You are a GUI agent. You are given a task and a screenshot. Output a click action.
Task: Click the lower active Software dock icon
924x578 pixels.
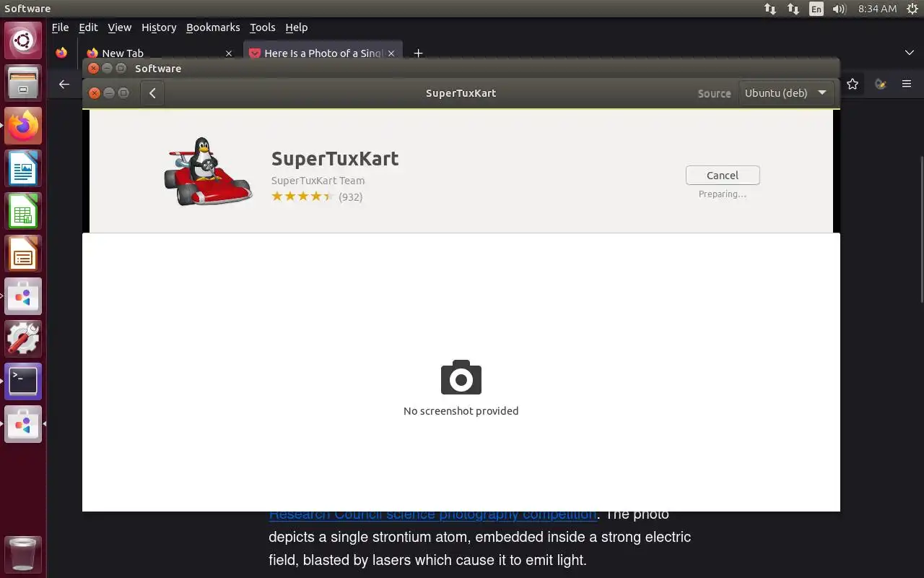[x=23, y=424]
